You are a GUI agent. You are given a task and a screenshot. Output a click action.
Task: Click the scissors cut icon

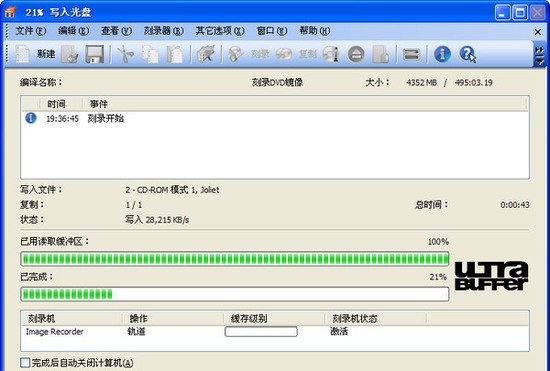coord(125,54)
